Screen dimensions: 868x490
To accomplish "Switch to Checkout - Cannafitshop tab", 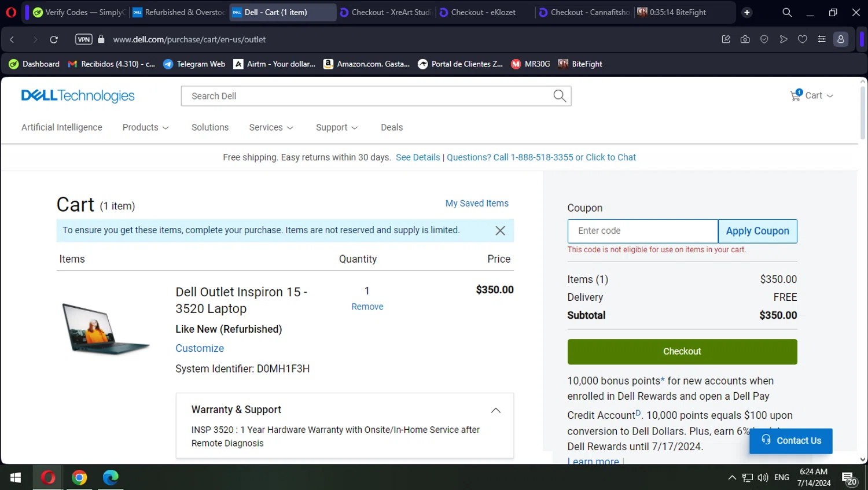I will click(x=585, y=12).
